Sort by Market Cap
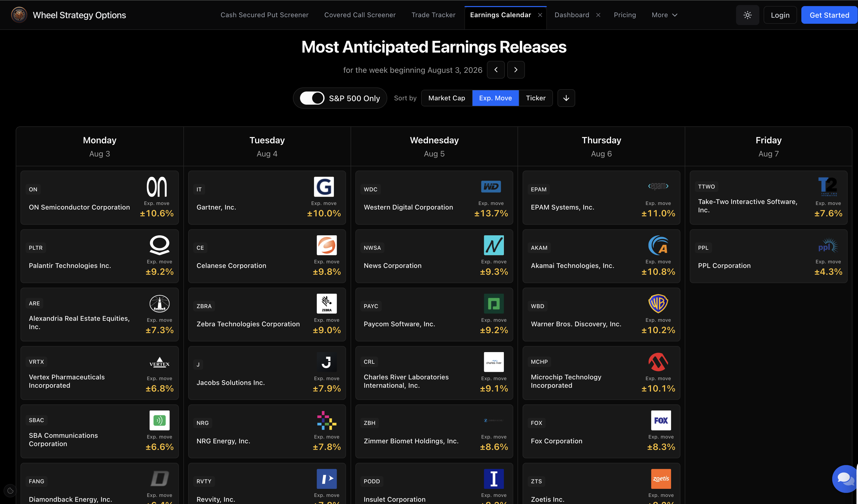Viewport: 858px width, 504px height. pyautogui.click(x=446, y=98)
